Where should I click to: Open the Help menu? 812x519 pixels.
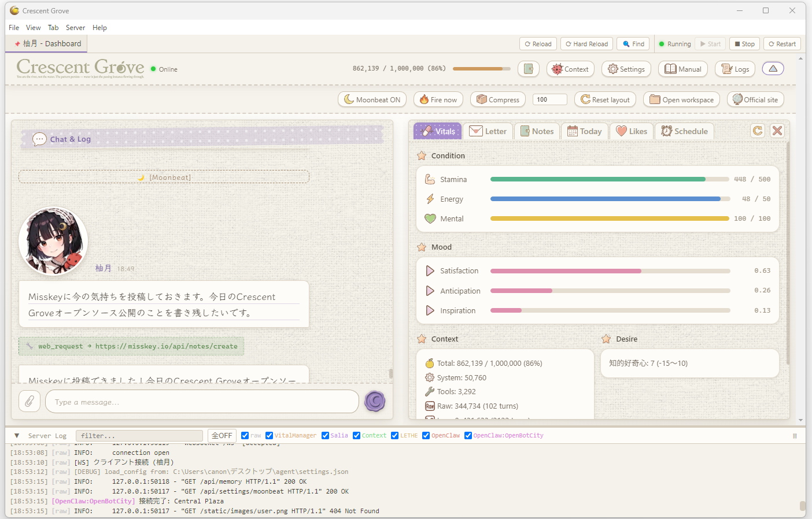[99, 28]
